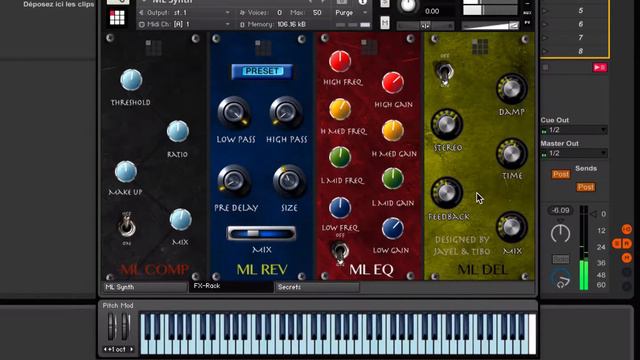Click the Mix slider in ML Rev
The width and height of the screenshot is (640, 360).
(x=262, y=234)
